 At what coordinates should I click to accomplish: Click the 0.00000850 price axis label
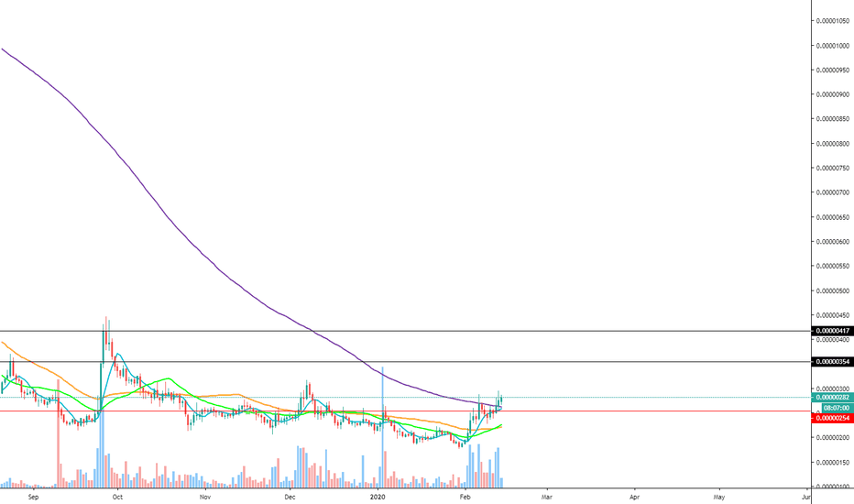(x=832, y=119)
